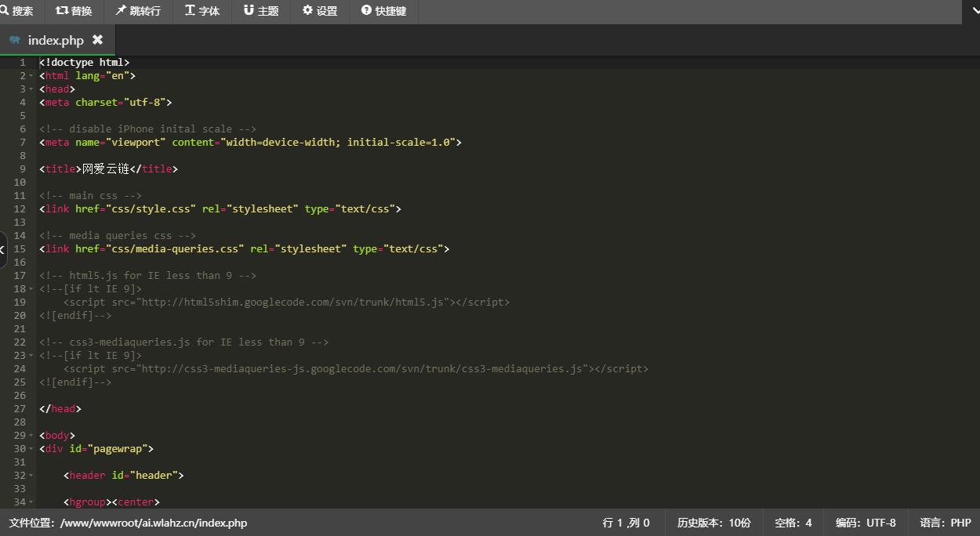This screenshot has width=980, height=536.
Task: Click the meta viewport line of code
Action: coord(250,143)
